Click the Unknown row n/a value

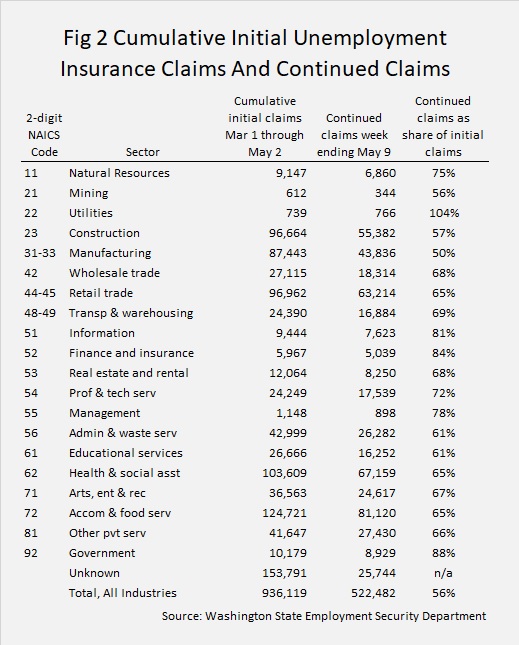pos(443,573)
